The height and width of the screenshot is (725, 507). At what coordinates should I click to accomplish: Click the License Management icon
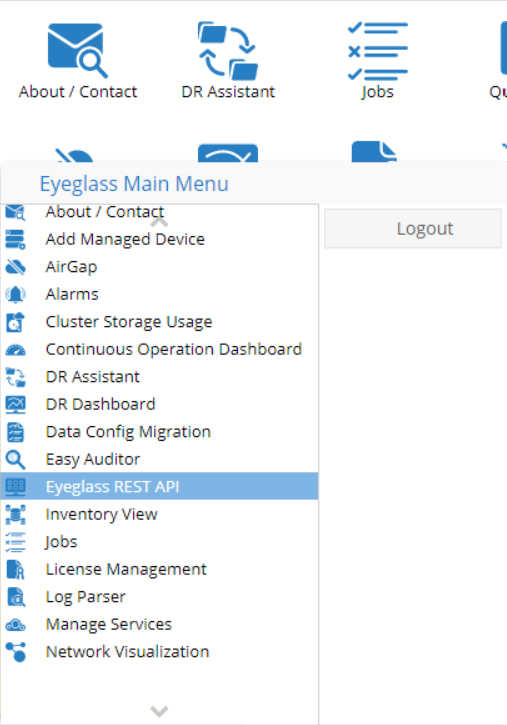point(15,570)
